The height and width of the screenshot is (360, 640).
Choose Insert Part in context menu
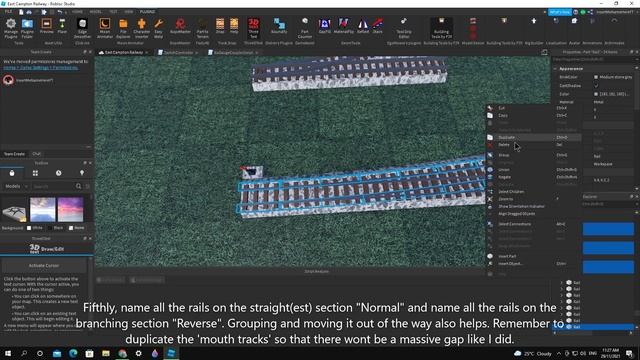[533, 256]
